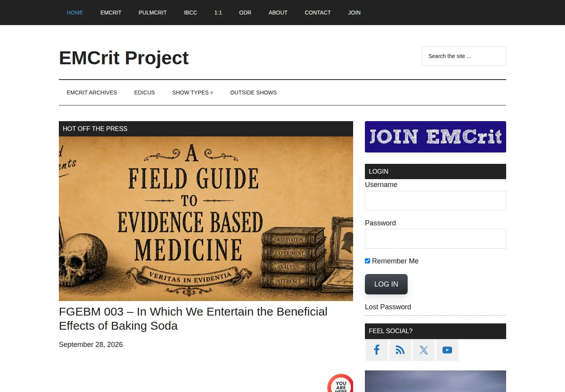Click the Lost Password link
The height and width of the screenshot is (392, 565).
[x=388, y=307]
